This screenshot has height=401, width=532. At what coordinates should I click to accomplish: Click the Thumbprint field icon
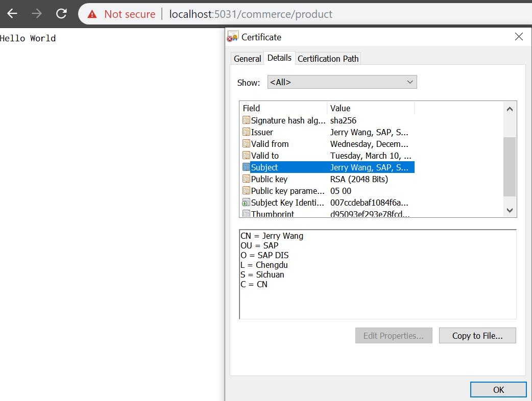tap(246, 214)
